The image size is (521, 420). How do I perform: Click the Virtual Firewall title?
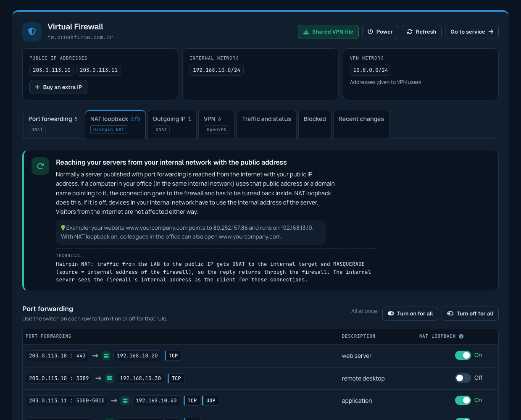75,26
